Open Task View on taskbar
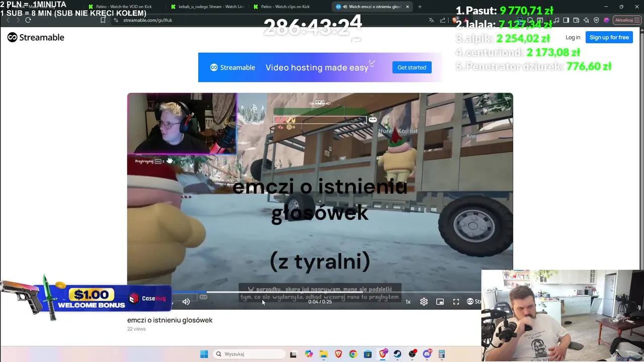Image resolution: width=644 pixels, height=362 pixels. [x=293, y=354]
